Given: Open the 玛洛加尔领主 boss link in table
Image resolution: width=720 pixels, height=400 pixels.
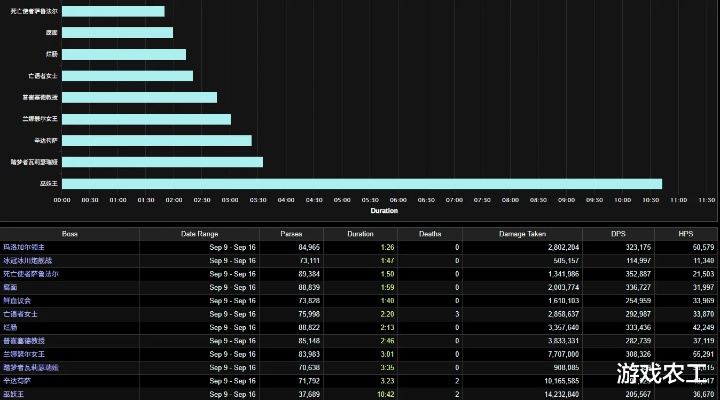Looking at the screenshot, I should point(24,246).
